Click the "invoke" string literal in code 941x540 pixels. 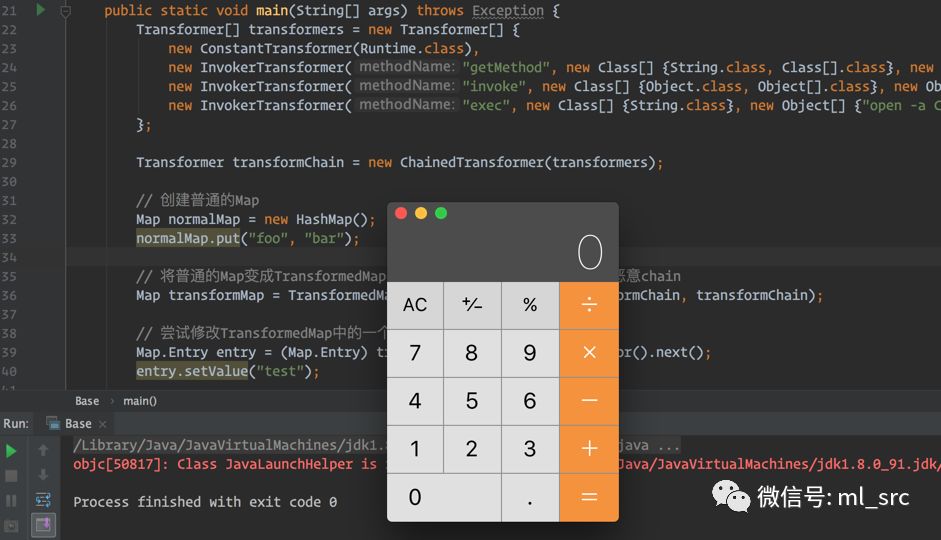point(494,86)
